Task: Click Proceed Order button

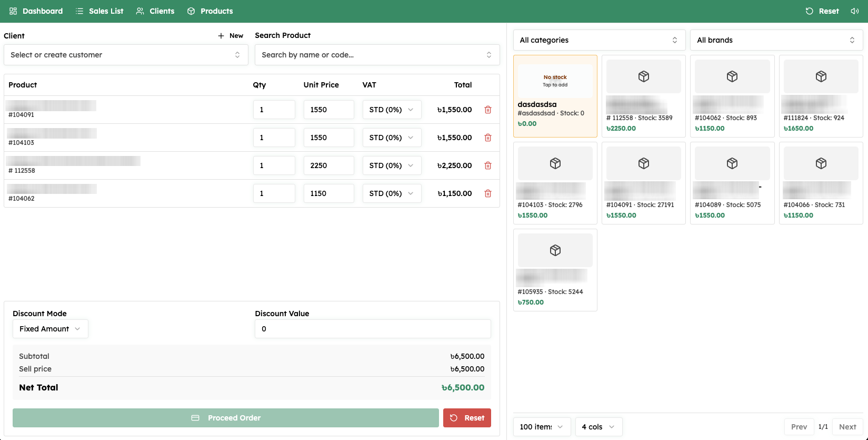Action: (226, 418)
